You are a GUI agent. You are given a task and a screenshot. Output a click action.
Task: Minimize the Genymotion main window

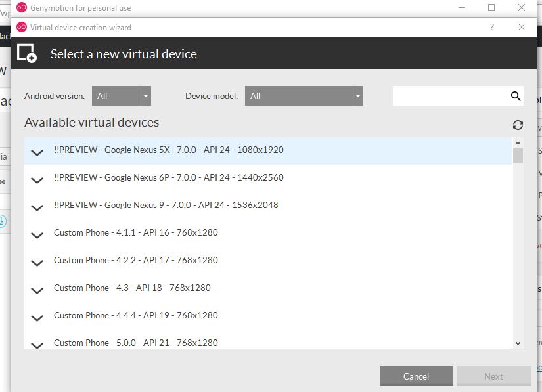[x=461, y=7]
